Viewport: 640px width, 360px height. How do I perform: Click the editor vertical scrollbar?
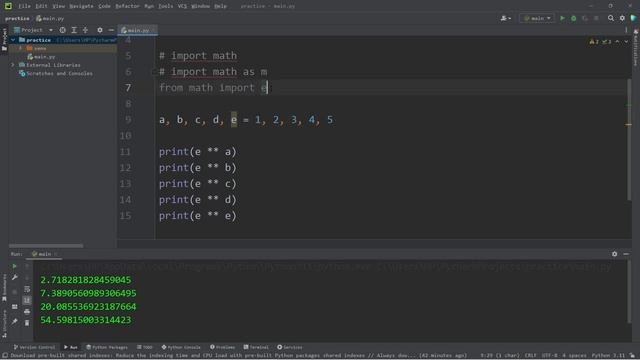tap(629, 140)
